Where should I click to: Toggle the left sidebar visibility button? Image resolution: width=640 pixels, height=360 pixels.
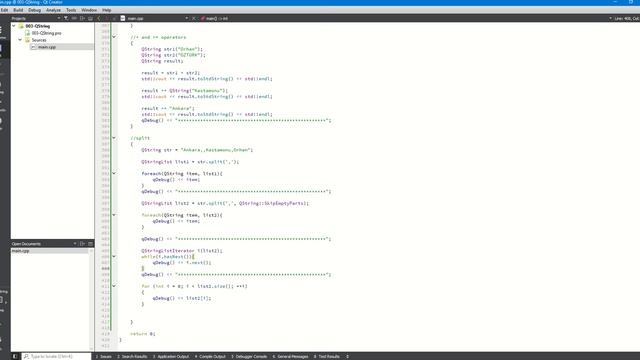click(x=15, y=356)
